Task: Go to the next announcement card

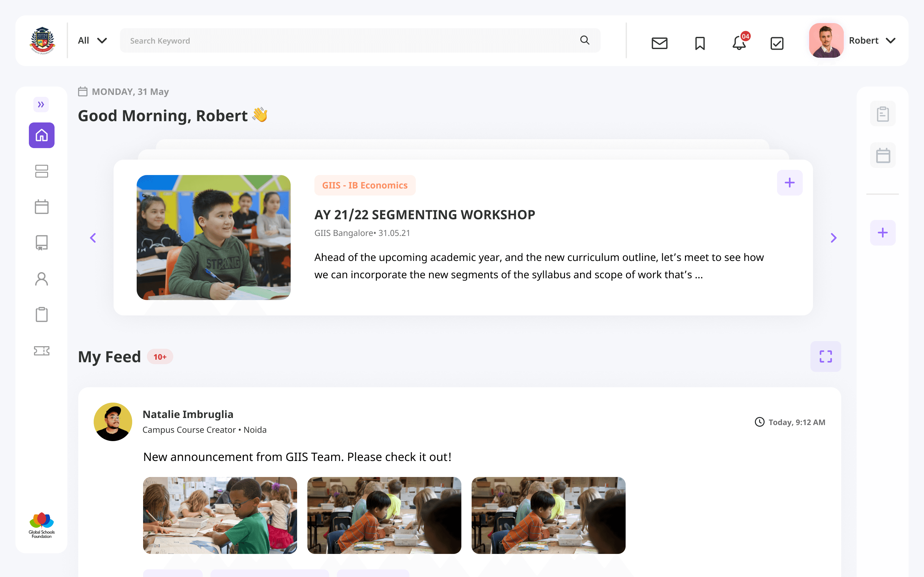Action: 833,238
